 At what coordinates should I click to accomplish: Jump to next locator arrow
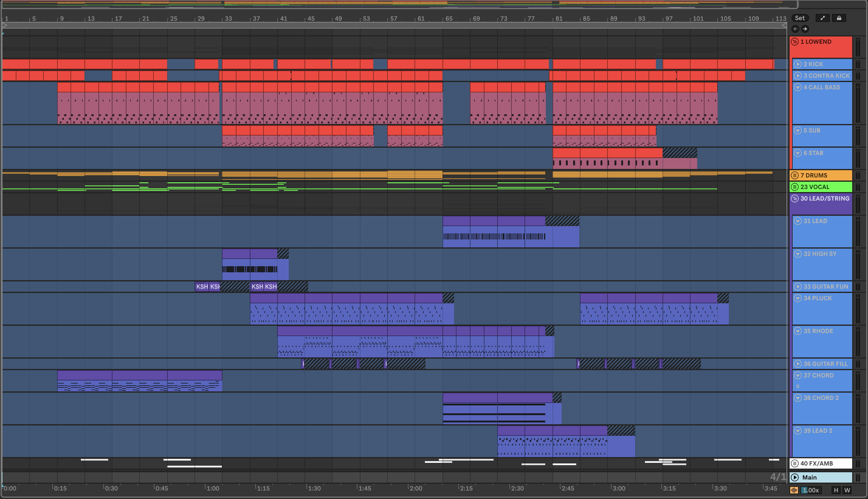[805, 29]
